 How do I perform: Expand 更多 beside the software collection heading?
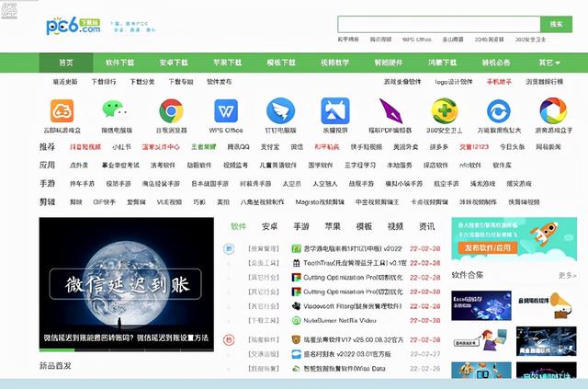pyautogui.click(x=567, y=275)
